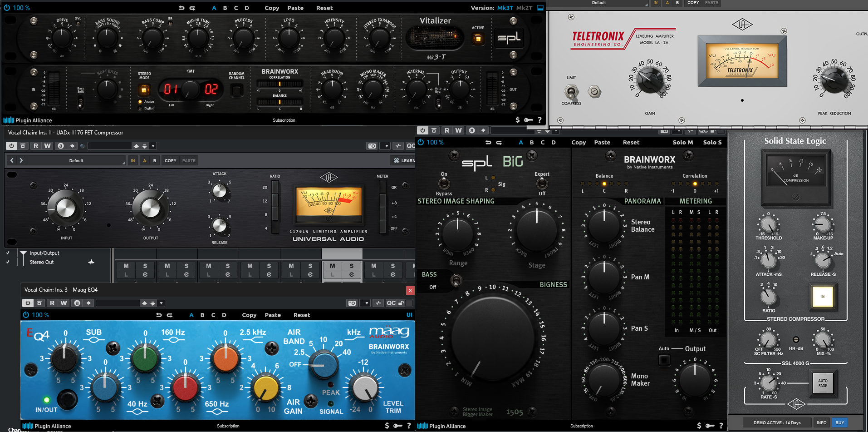Flip the SPL BiG On/Bypass switch
Screen dimensions: 868x432
[x=444, y=184]
